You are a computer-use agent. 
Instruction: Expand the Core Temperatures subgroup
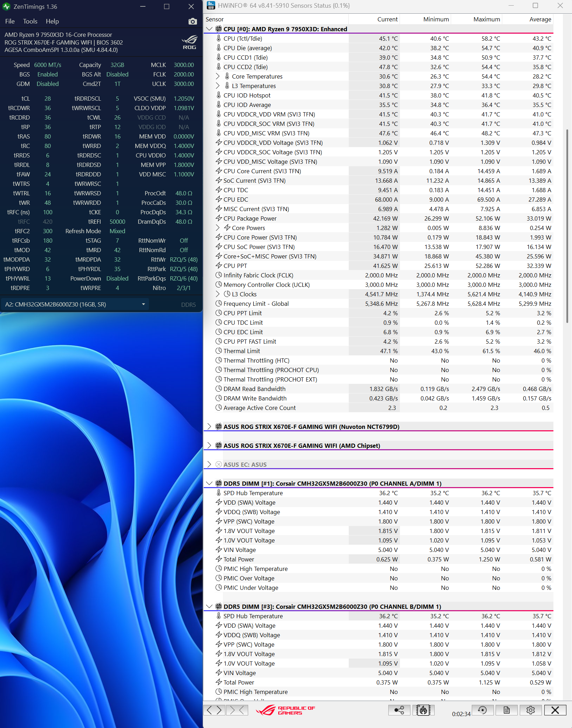[218, 76]
